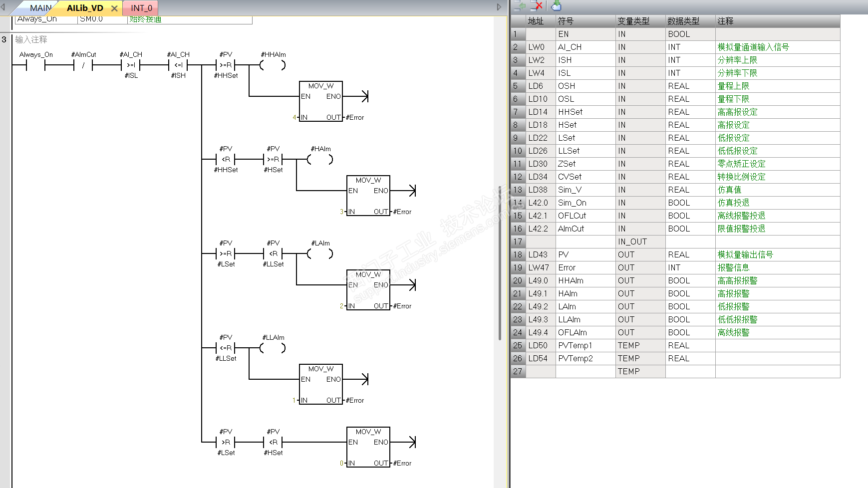Select the #AI_CH >=I #ISL compare contact

(x=131, y=65)
